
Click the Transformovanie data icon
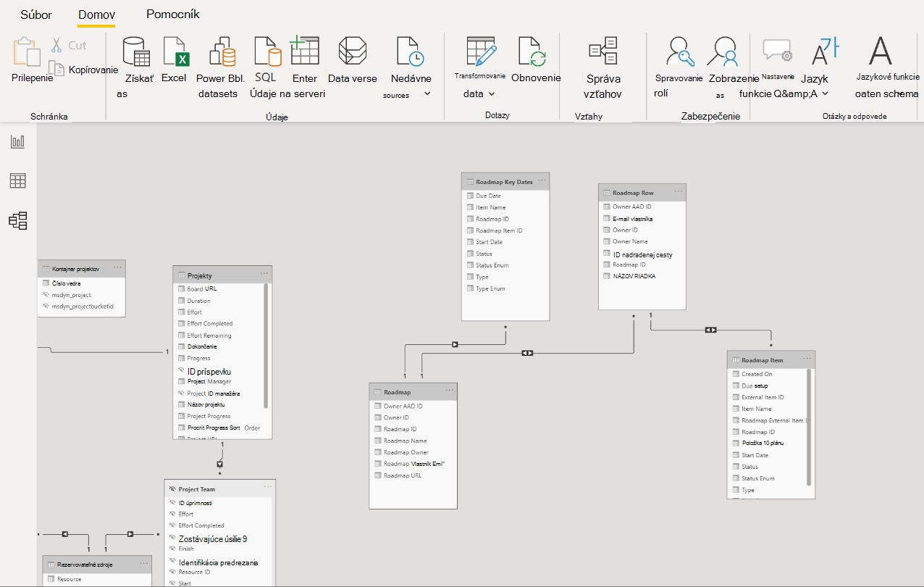coord(482,52)
